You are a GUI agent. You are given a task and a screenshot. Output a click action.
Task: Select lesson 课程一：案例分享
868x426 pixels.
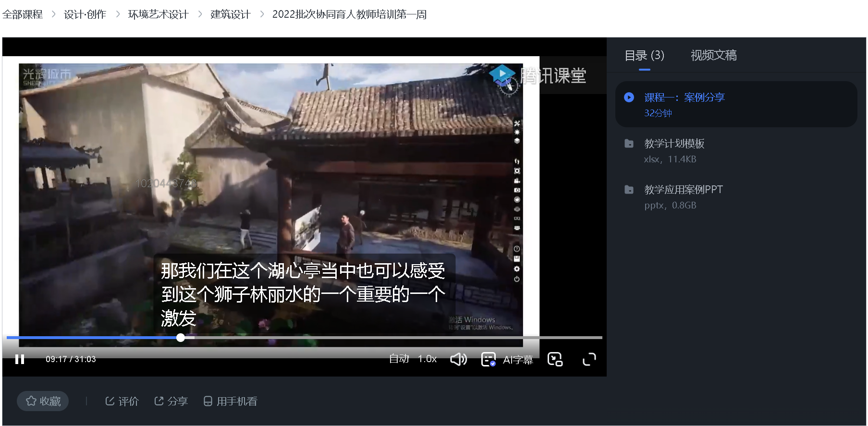(x=736, y=104)
